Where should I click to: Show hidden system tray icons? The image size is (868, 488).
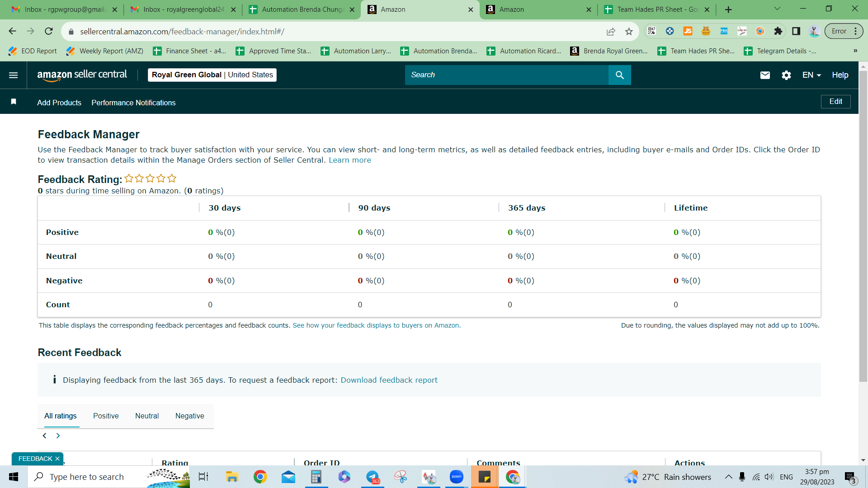pos(729,477)
